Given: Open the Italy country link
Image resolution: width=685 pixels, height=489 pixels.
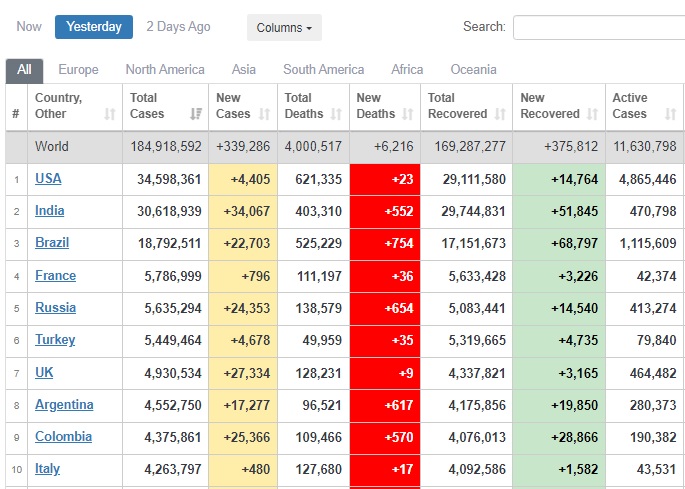Looking at the screenshot, I should pyautogui.click(x=47, y=469).
